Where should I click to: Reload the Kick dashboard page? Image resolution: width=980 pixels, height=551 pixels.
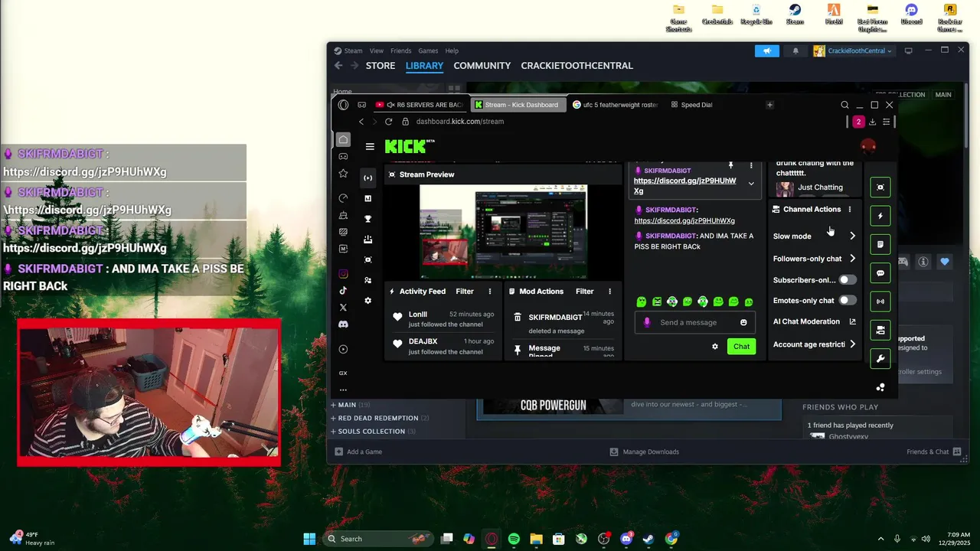389,122
